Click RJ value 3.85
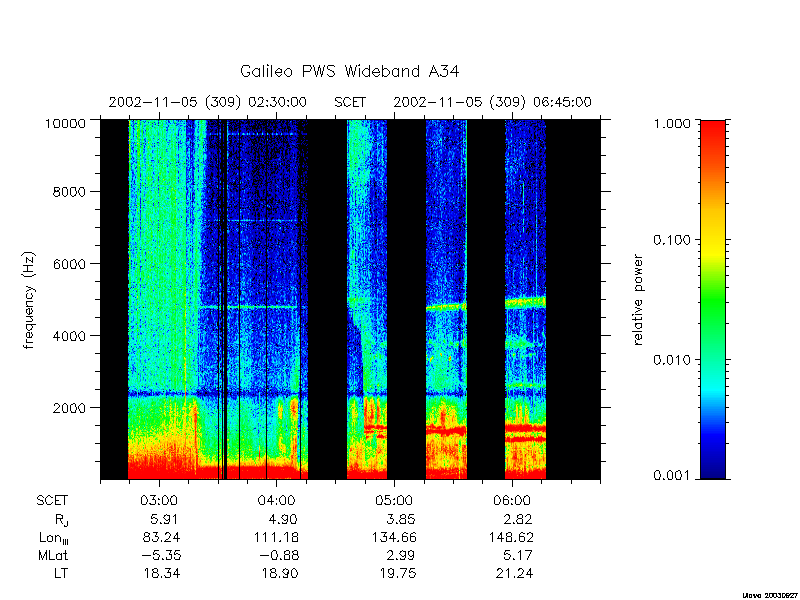Viewport: 800px width, 600px height. 399,520
